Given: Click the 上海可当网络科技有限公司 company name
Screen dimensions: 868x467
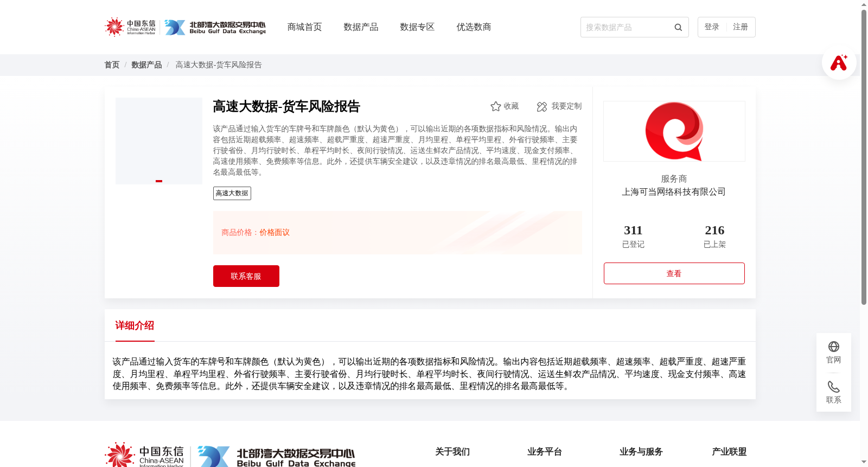Looking at the screenshot, I should (674, 192).
